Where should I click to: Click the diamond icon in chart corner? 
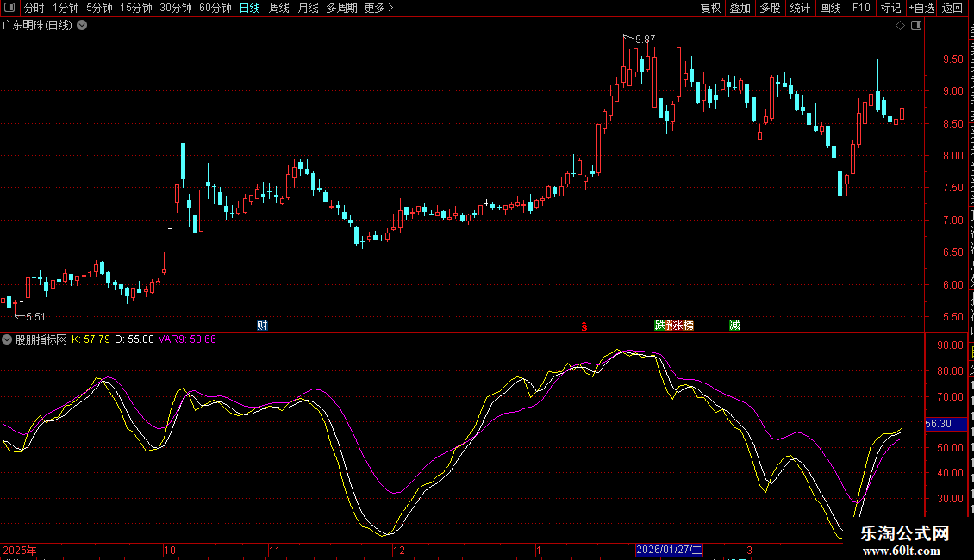coord(900,26)
